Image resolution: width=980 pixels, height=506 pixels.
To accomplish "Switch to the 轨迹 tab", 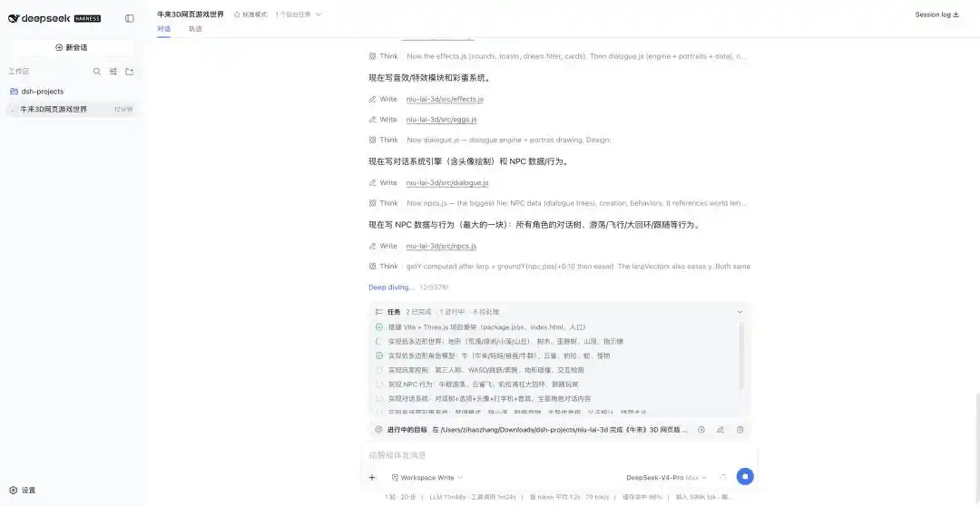I will [196, 29].
